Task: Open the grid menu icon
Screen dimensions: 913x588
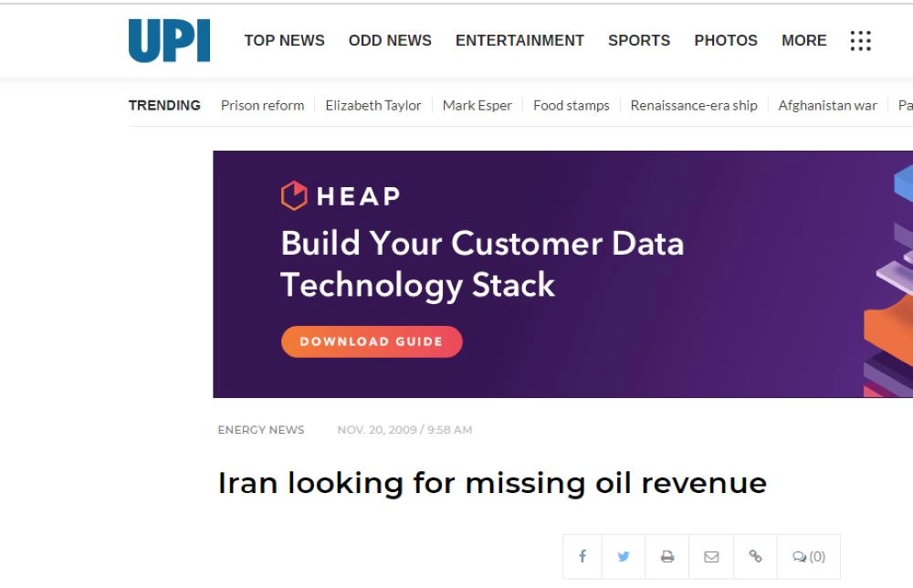Action: (860, 41)
